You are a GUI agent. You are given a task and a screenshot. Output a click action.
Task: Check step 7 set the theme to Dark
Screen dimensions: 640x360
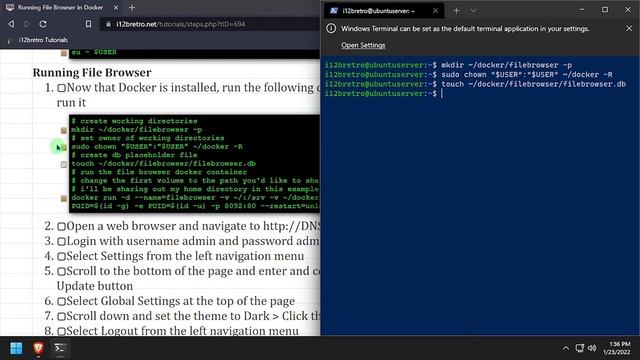[61, 316]
